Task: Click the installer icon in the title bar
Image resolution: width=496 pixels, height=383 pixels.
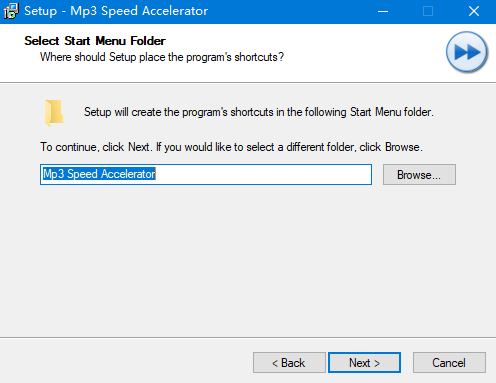Action: pos(11,11)
